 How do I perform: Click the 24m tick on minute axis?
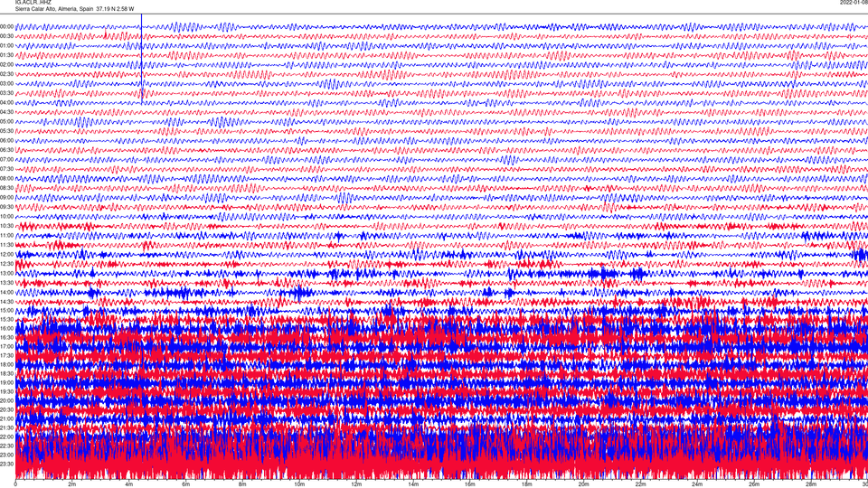pyautogui.click(x=697, y=484)
